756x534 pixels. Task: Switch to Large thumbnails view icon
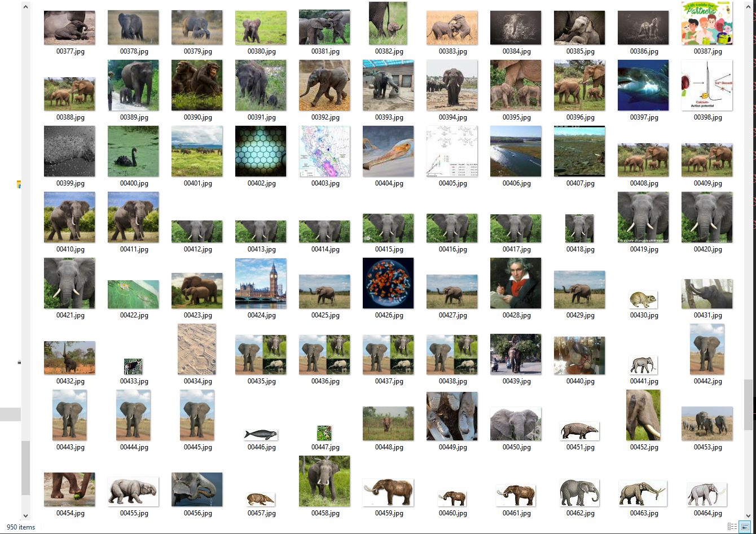point(745,527)
